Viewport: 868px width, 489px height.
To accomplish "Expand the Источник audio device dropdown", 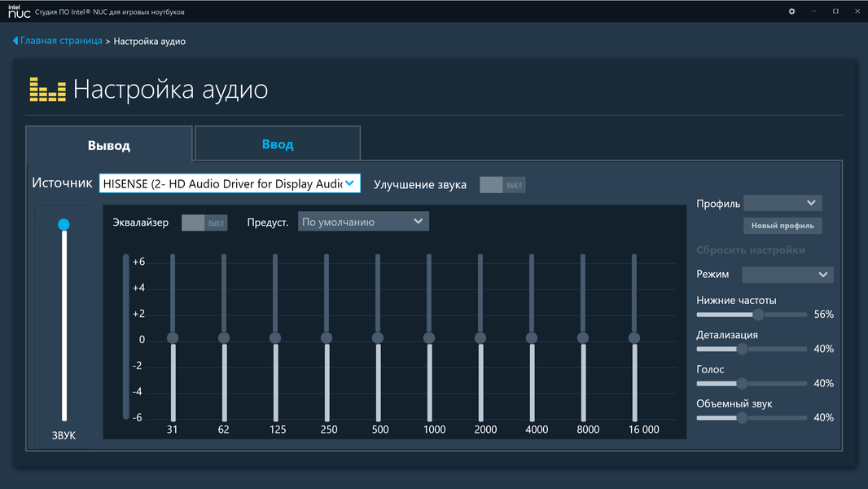I will (x=230, y=183).
